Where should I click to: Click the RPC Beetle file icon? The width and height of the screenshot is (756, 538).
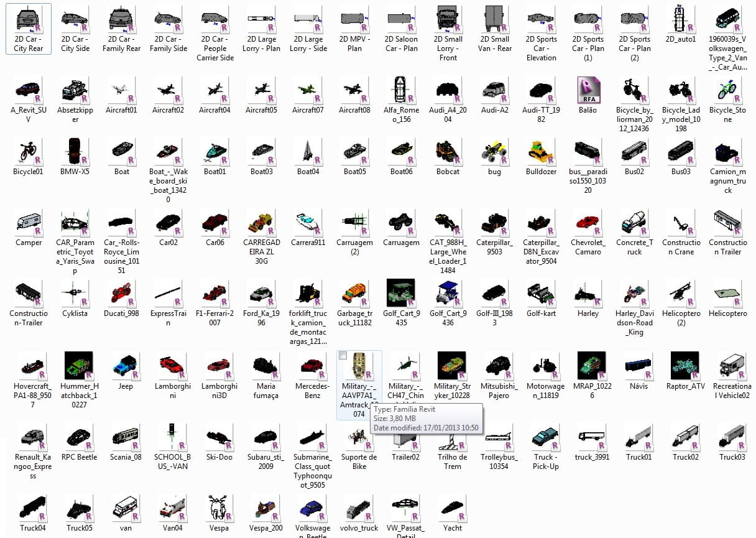79,437
